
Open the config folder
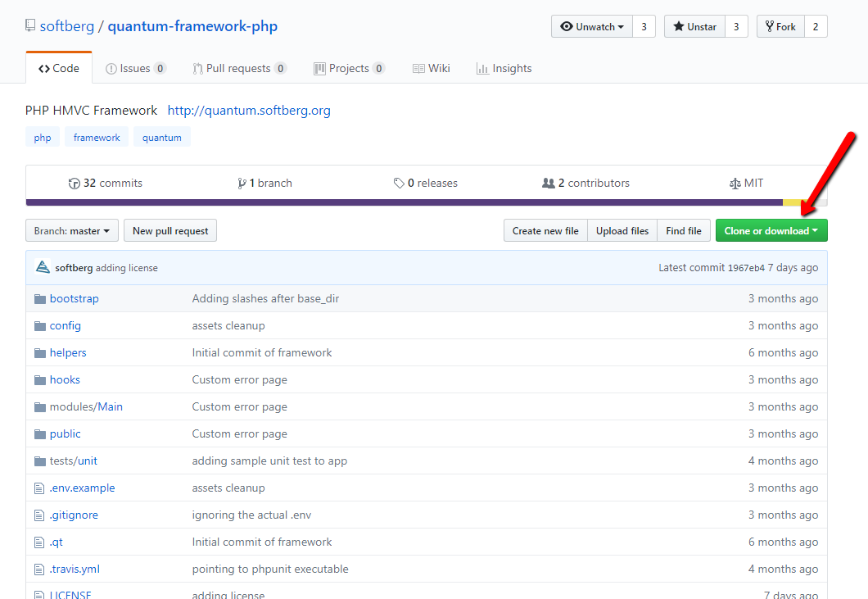[x=66, y=326]
